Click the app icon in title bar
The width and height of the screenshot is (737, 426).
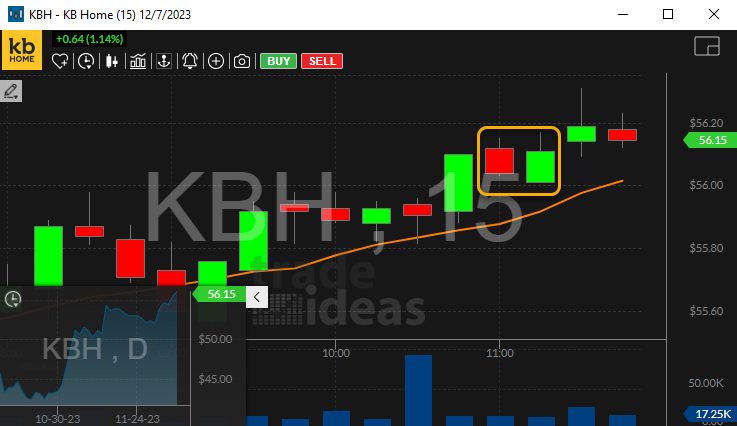pos(15,14)
